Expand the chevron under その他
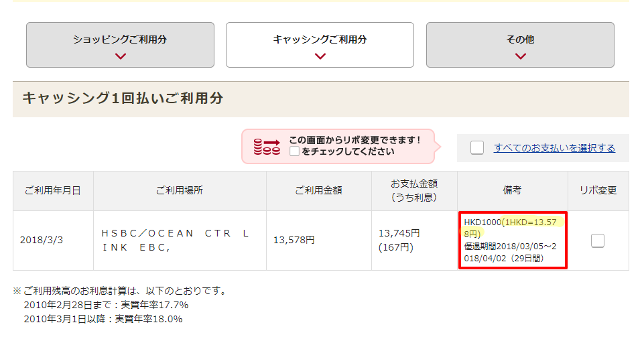 point(521,56)
